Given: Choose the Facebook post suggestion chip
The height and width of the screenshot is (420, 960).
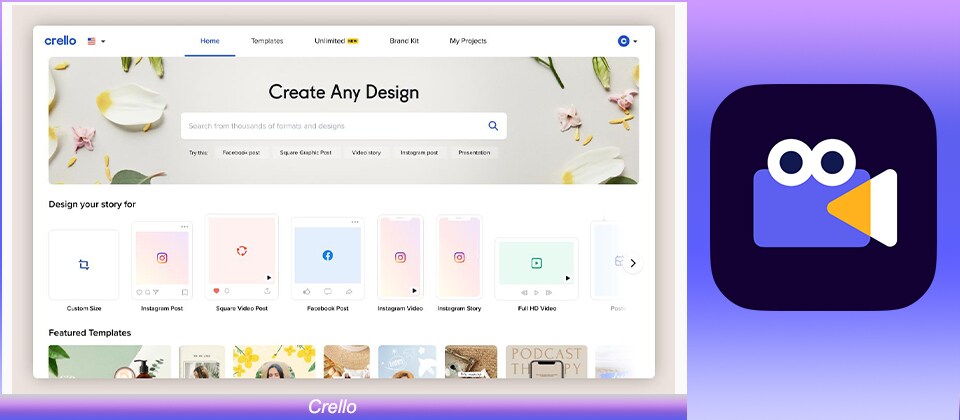Looking at the screenshot, I should (241, 152).
